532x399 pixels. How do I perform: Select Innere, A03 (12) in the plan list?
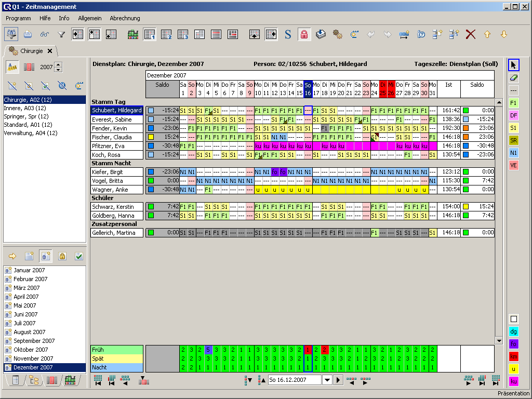point(24,108)
